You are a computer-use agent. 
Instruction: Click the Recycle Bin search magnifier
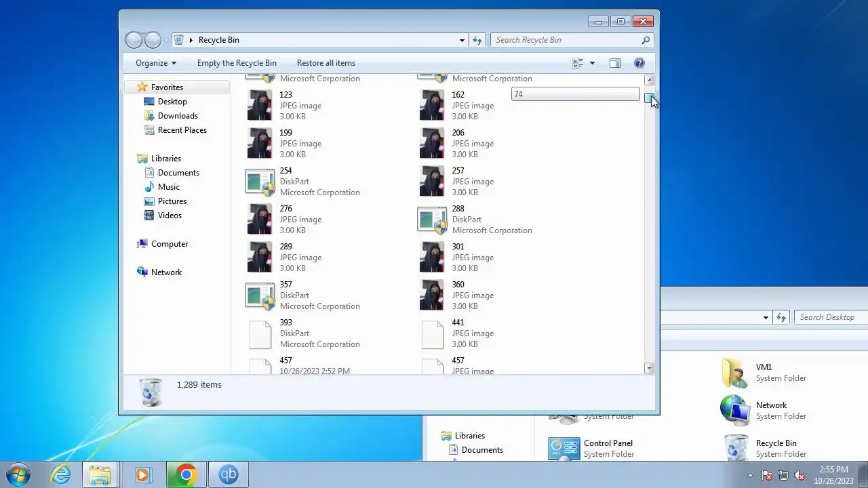(646, 40)
